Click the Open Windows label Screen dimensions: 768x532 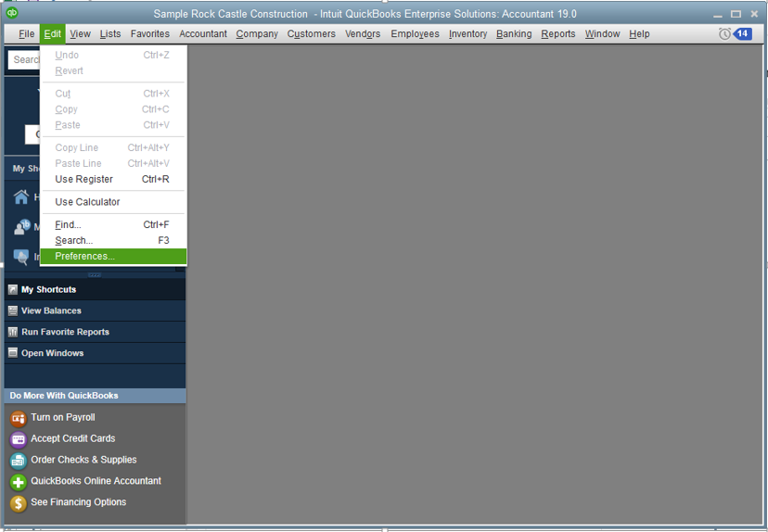coord(52,353)
